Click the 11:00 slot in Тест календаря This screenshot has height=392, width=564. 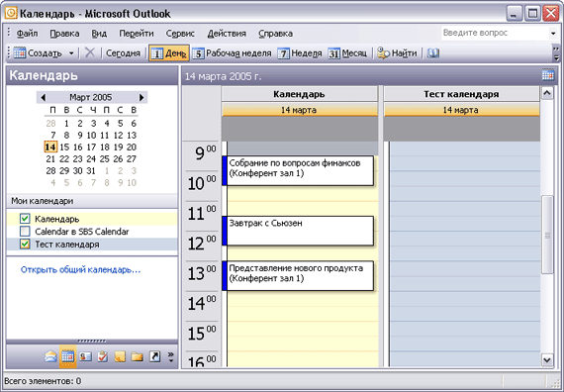pyautogui.click(x=465, y=209)
